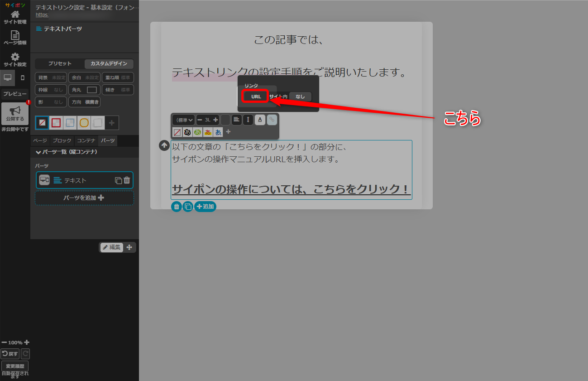Enable 編集 pencil mode
588x381 pixels.
(111, 247)
